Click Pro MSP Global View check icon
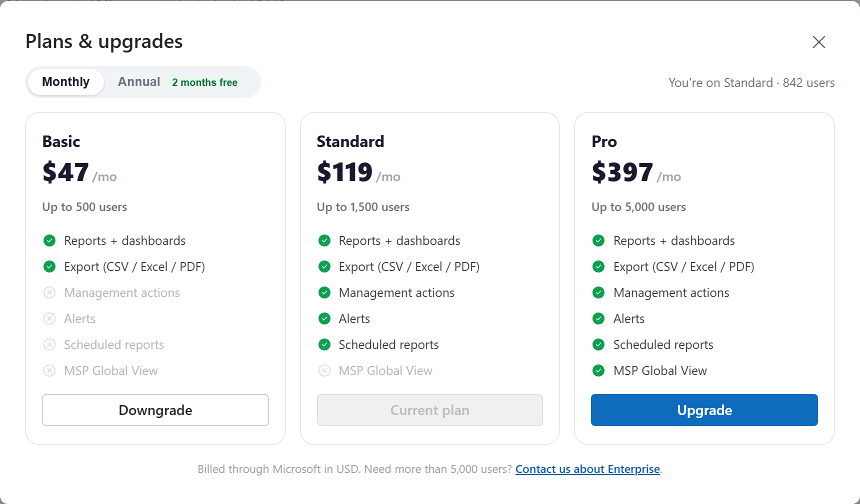 [x=598, y=371]
